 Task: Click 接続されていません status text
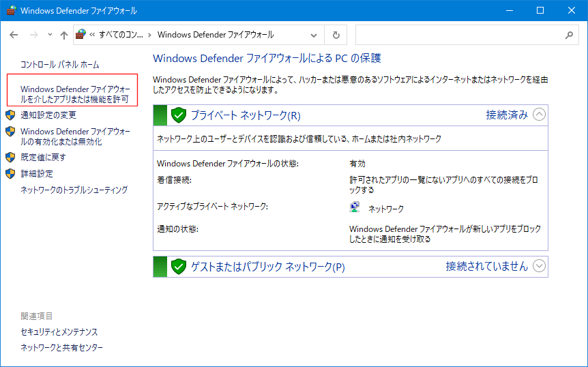click(x=486, y=267)
